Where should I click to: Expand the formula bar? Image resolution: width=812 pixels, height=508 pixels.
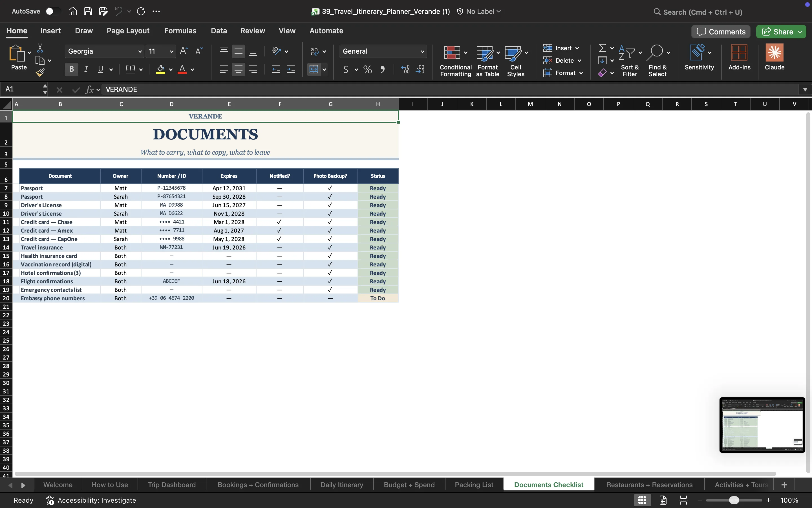805,89
